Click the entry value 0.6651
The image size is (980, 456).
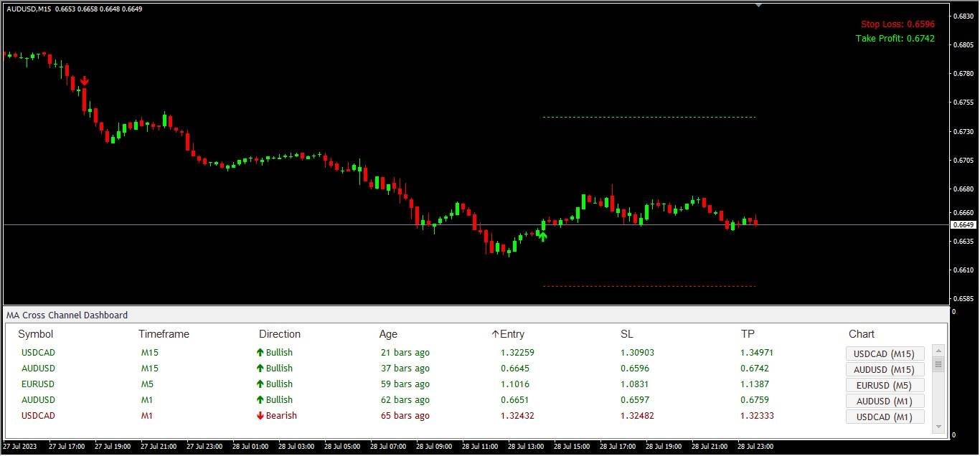tap(515, 399)
